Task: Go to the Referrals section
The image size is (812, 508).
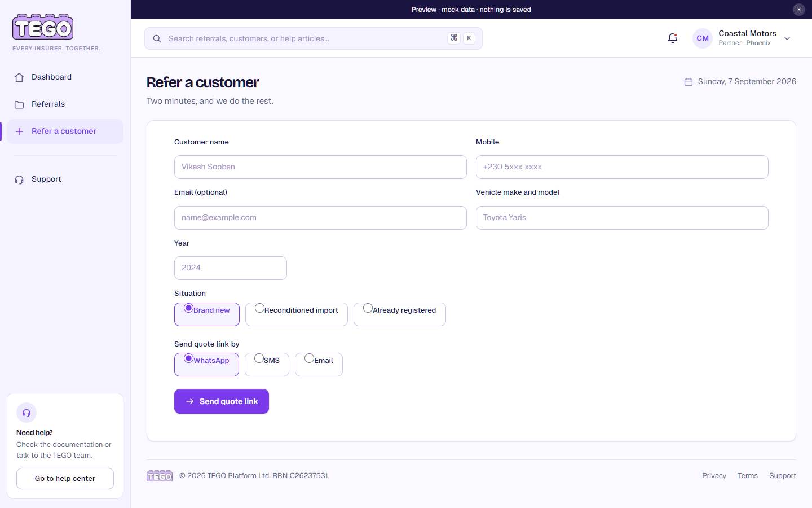Action: coord(65,104)
